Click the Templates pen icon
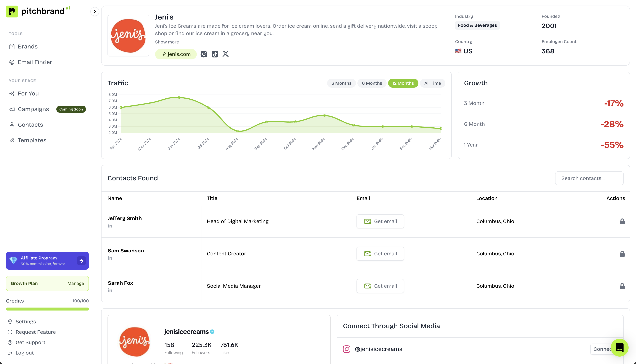The width and height of the screenshot is (636, 364). [x=12, y=140]
